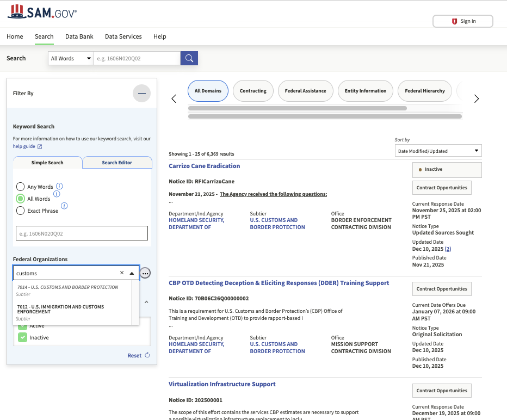The height and width of the screenshot is (420, 507).
Task: Collapse the Federal Organizations suggestions dropdown
Action: 132,274
